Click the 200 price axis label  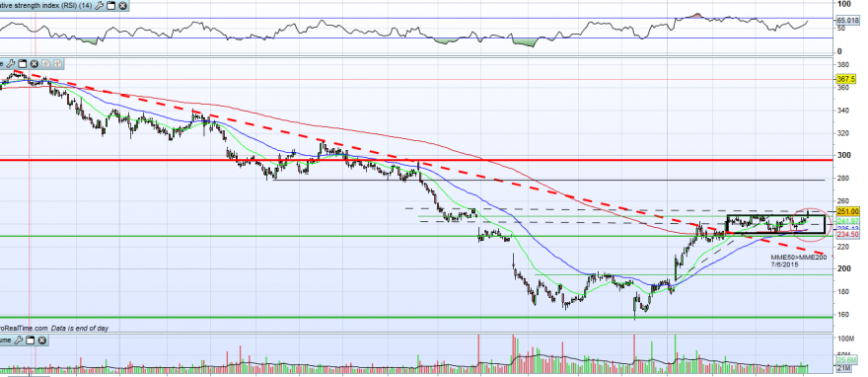[843, 268]
